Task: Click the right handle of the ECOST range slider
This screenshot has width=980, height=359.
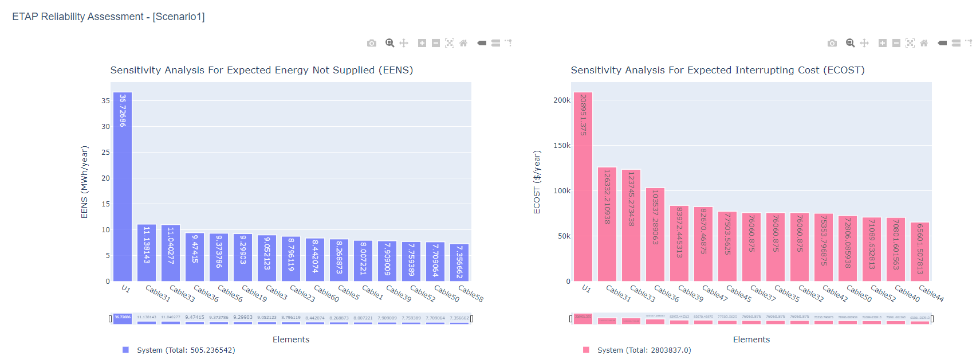Action: pyautogui.click(x=932, y=319)
